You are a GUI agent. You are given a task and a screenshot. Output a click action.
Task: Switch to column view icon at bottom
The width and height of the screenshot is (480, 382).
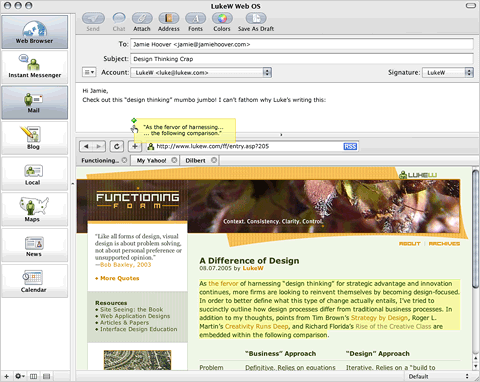(x=33, y=376)
